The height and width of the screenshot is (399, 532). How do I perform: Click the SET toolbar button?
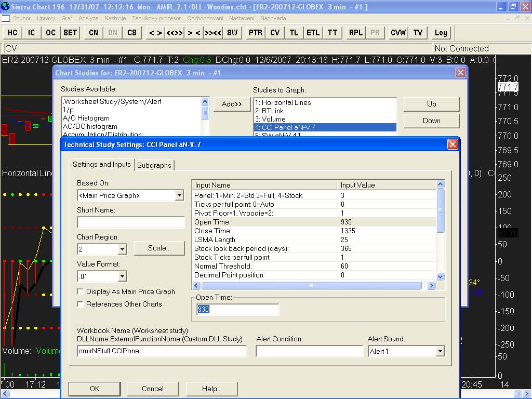(70, 32)
